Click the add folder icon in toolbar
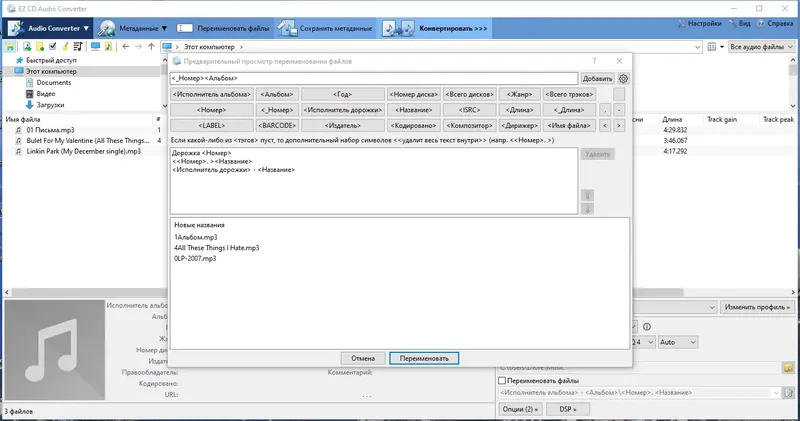Screen dimensions: 800x421 coord(39,46)
